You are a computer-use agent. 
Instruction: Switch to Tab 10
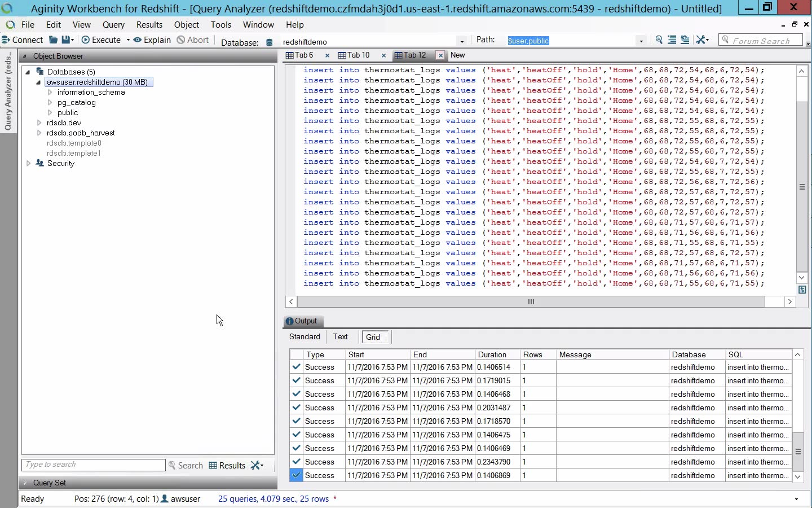click(x=358, y=55)
